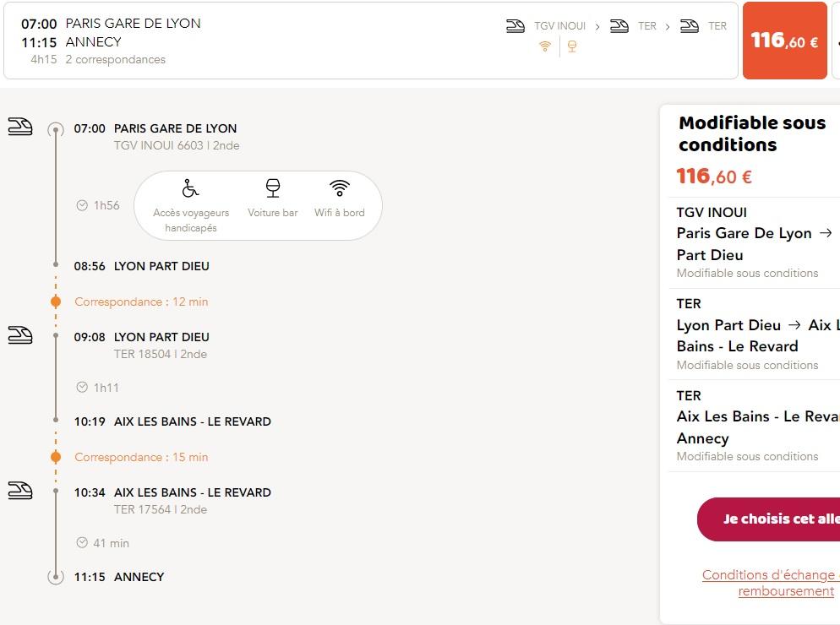Image resolution: width=840 pixels, height=625 pixels.
Task: Click the orange bar glass icon in summary header
Action: (572, 46)
